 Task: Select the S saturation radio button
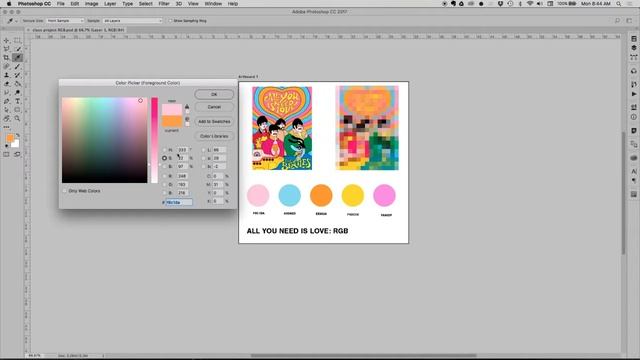coord(164,158)
